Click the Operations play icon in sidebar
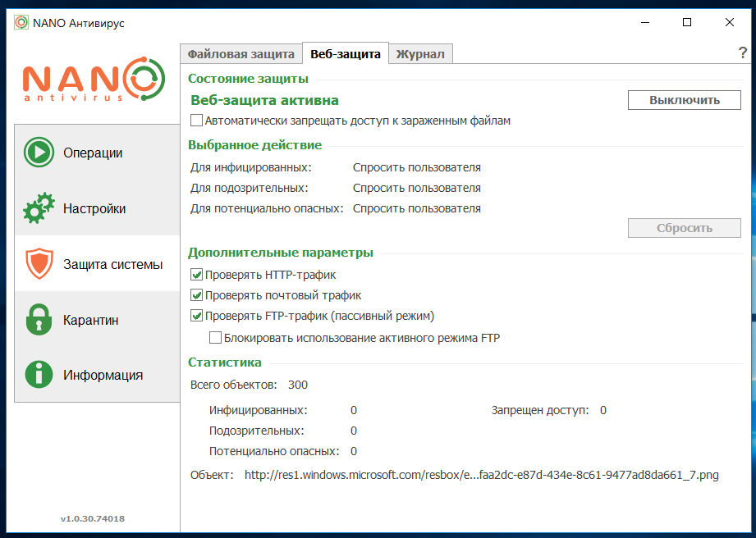The image size is (756, 538). pos(39,153)
